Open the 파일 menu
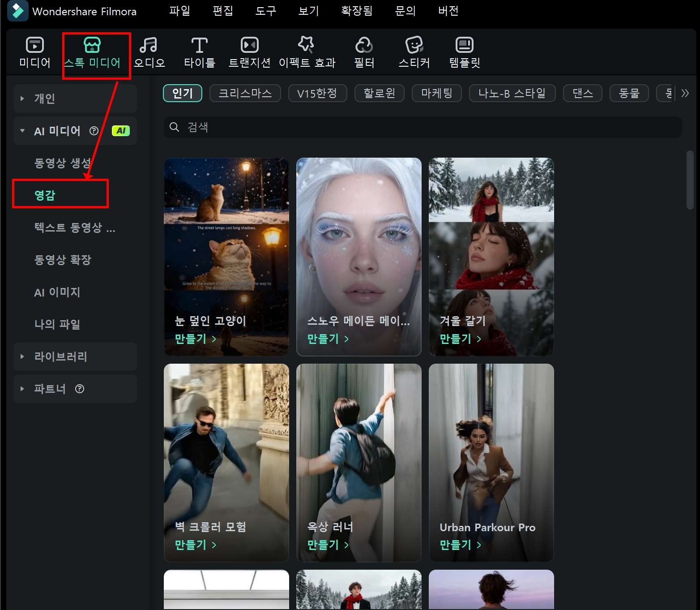Image resolution: width=700 pixels, height=610 pixels. point(179,11)
